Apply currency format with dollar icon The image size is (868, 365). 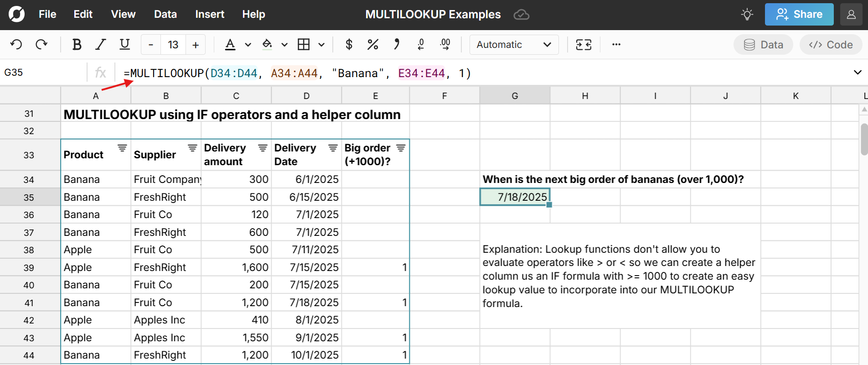(349, 45)
